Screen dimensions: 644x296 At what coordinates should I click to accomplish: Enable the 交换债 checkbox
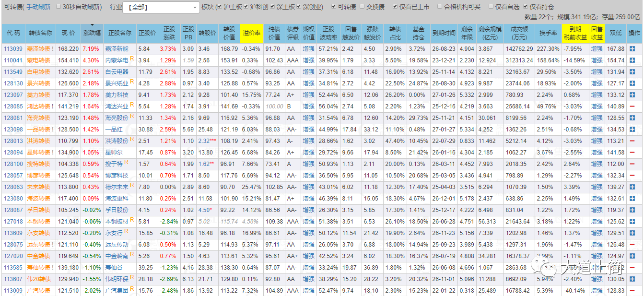(362, 7)
